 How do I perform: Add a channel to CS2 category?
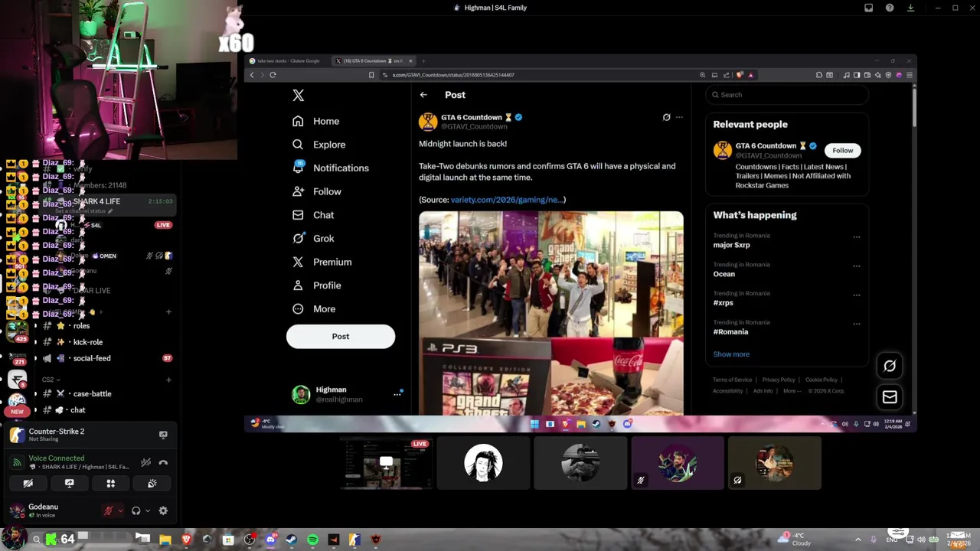click(x=169, y=380)
